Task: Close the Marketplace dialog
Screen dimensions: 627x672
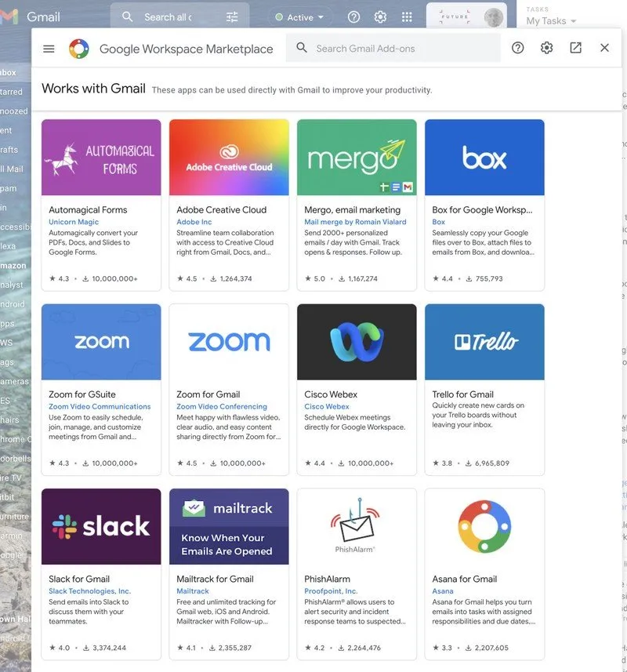Action: 604,48
